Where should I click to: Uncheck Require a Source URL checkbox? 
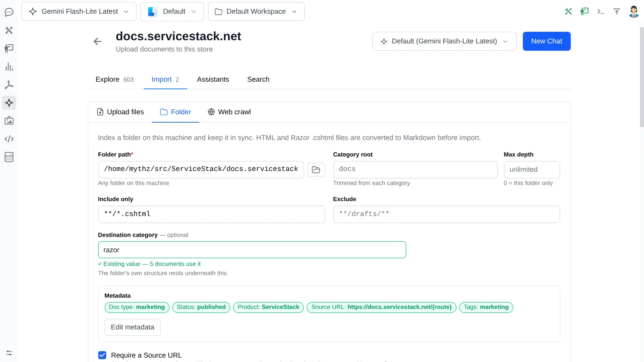102,355
